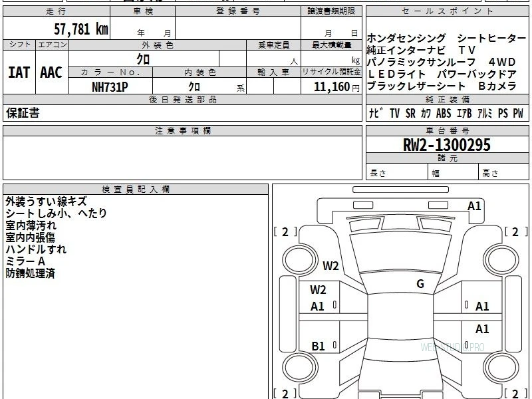Click the リサイクル預託金 header
The image size is (532, 399).
pos(331,72)
